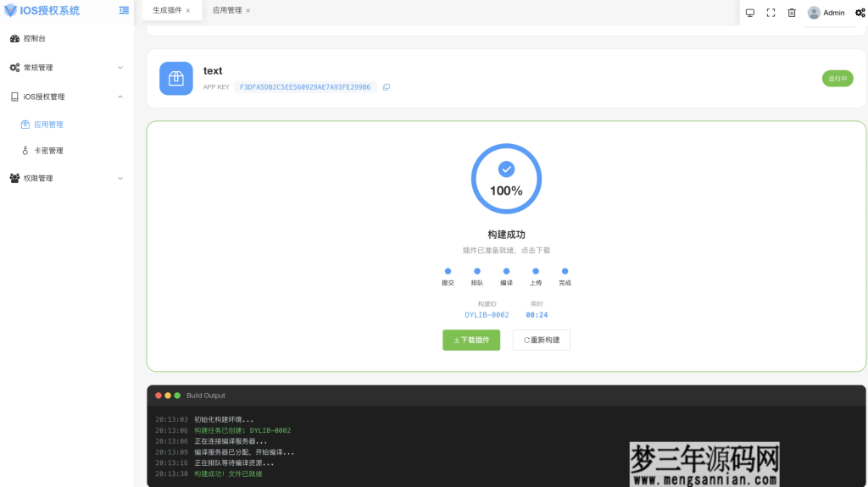Collapse the iOS授权管理 menu chevron
The image size is (868, 487).
(120, 97)
